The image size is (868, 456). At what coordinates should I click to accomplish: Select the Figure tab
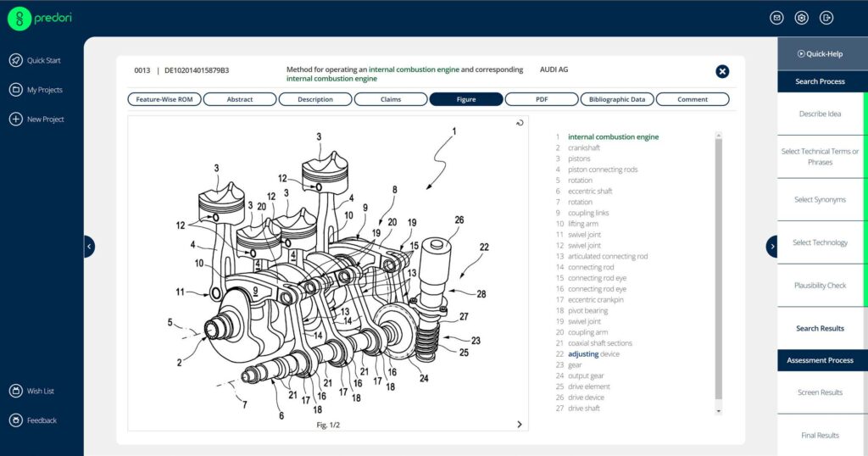point(466,99)
